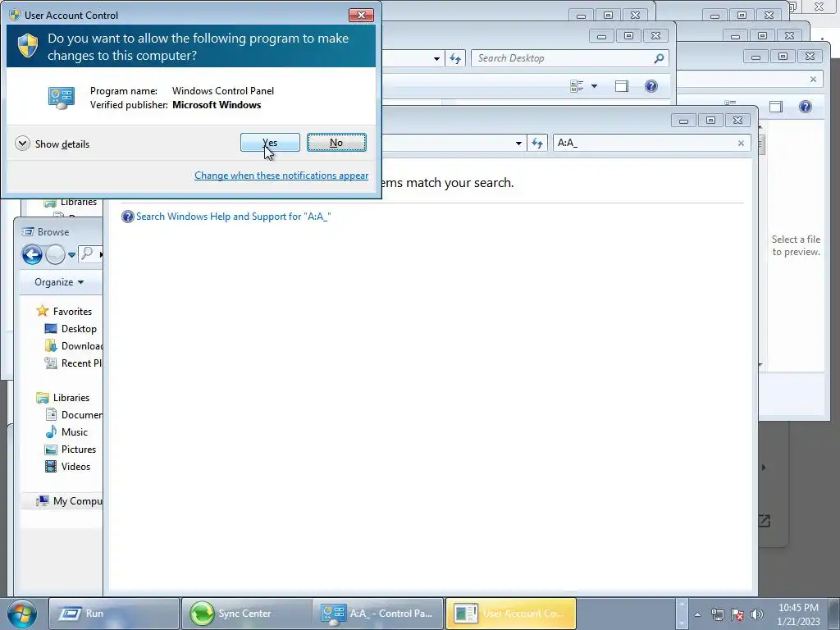Click Back button in Browse dialog
Screen dimensions: 840x630
point(32,254)
